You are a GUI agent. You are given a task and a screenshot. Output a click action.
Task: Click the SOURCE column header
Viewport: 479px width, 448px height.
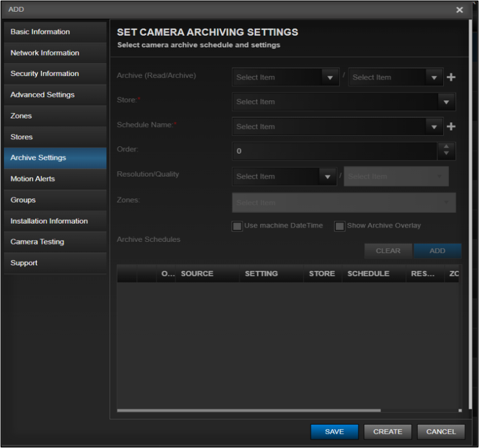207,274
